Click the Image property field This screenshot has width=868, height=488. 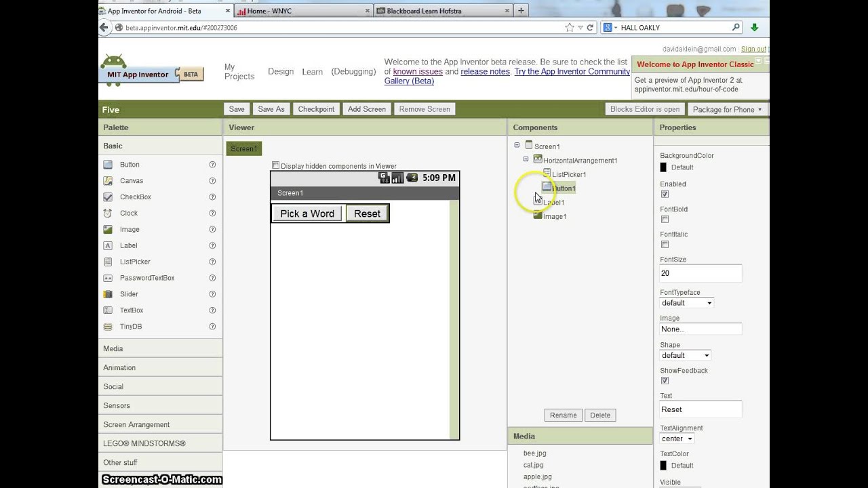[x=701, y=329]
